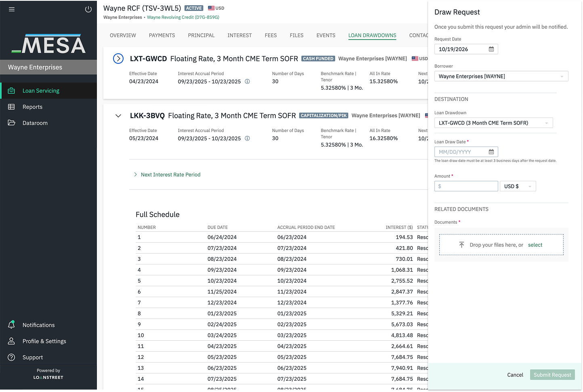
Task: Switch to the Interest tab
Action: [239, 36]
